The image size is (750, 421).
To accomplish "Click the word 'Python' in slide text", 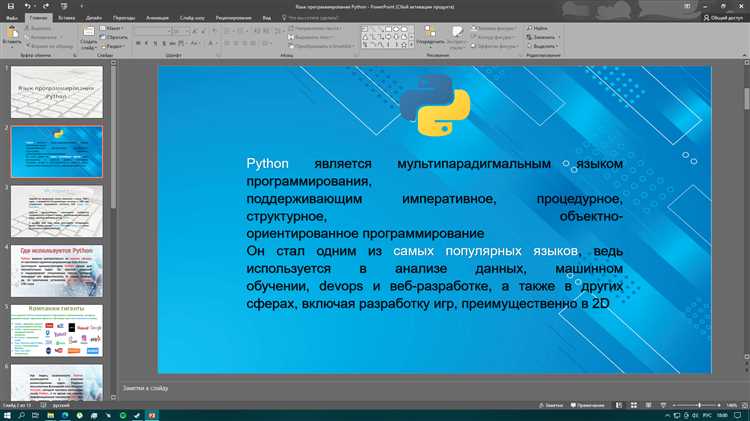I will click(x=267, y=164).
